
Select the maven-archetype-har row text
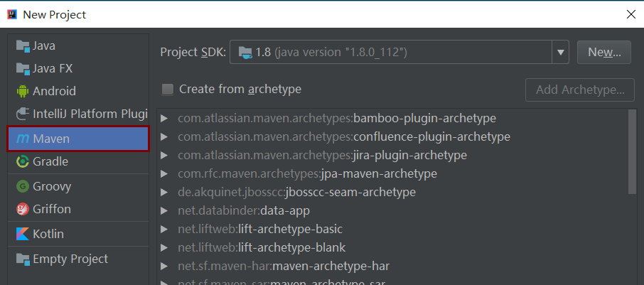[x=284, y=266]
